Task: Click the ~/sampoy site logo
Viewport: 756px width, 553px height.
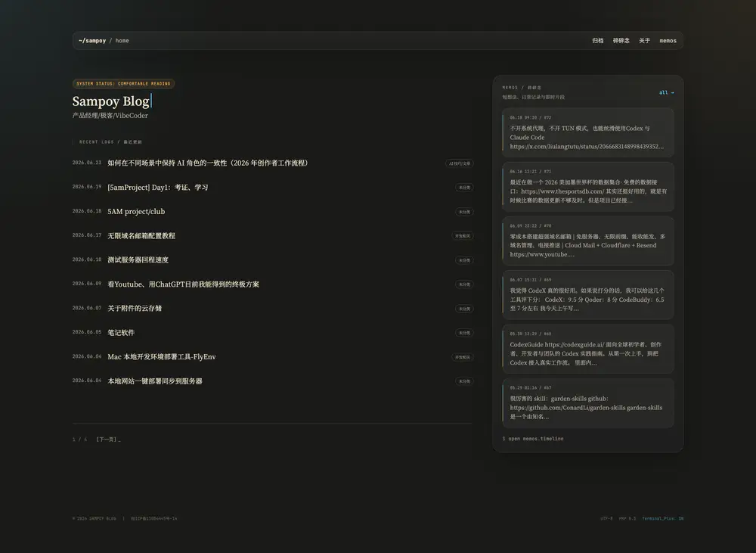Action: tap(92, 41)
